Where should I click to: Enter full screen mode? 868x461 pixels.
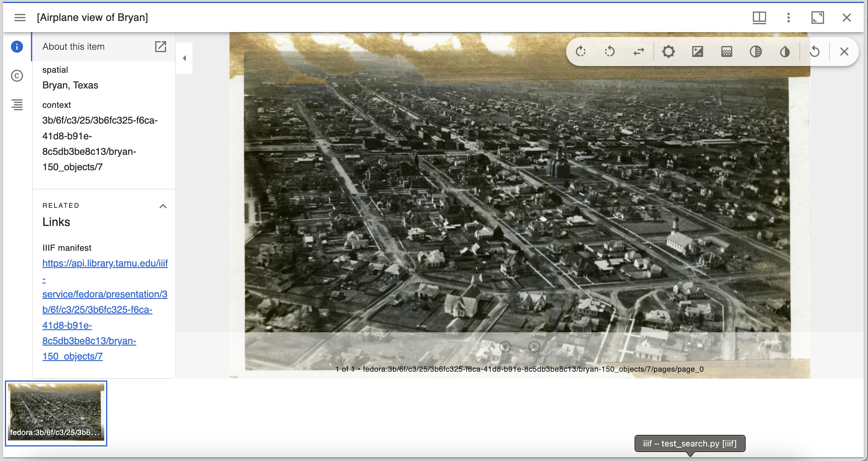click(818, 18)
